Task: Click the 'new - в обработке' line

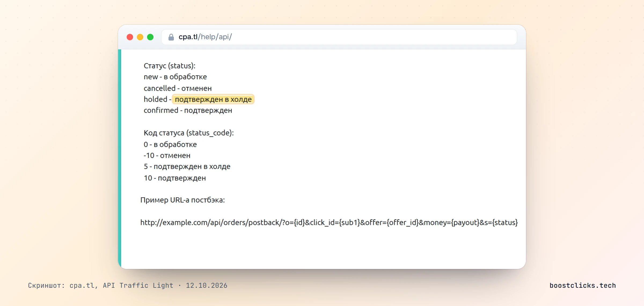Action: pyautogui.click(x=175, y=77)
